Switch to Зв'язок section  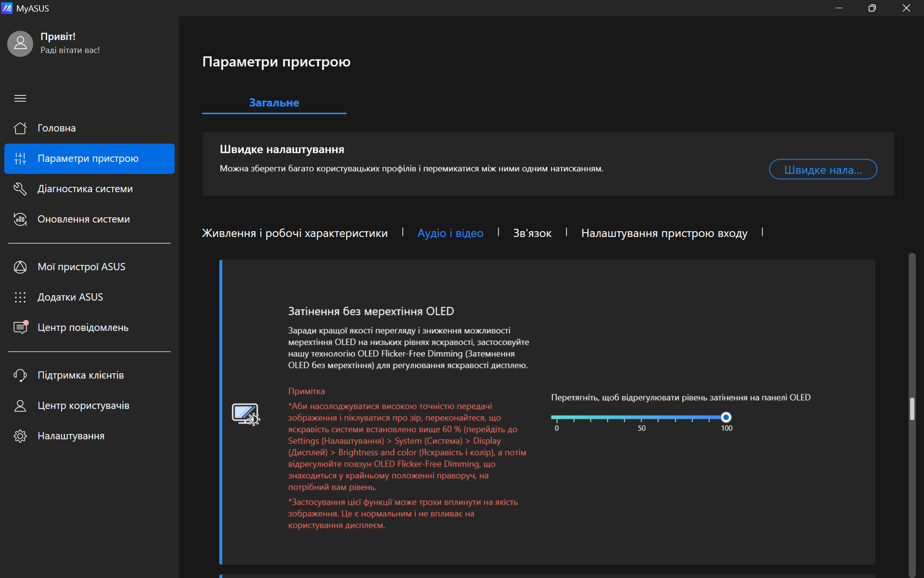click(x=532, y=233)
